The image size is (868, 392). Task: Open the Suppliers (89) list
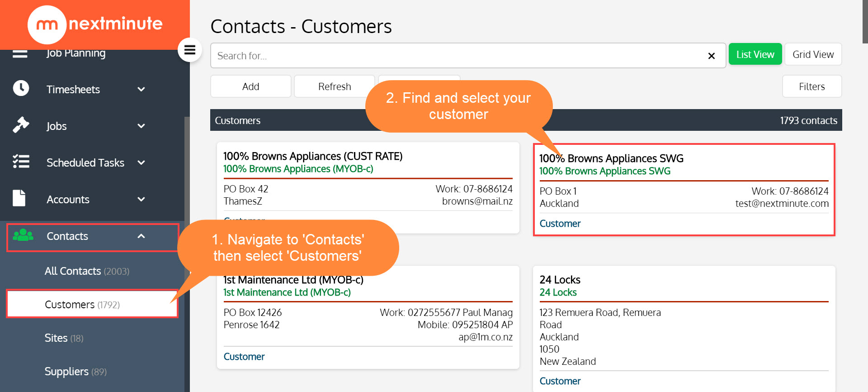(x=75, y=372)
